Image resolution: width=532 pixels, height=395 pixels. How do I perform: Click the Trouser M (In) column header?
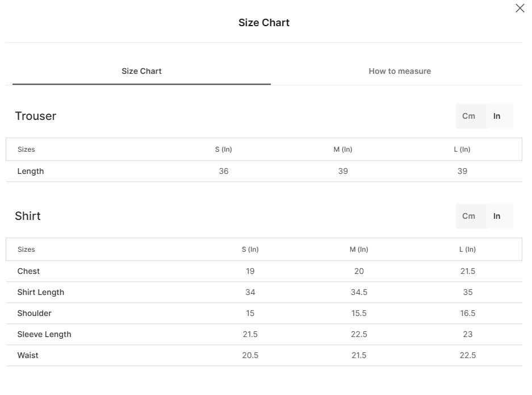click(343, 149)
